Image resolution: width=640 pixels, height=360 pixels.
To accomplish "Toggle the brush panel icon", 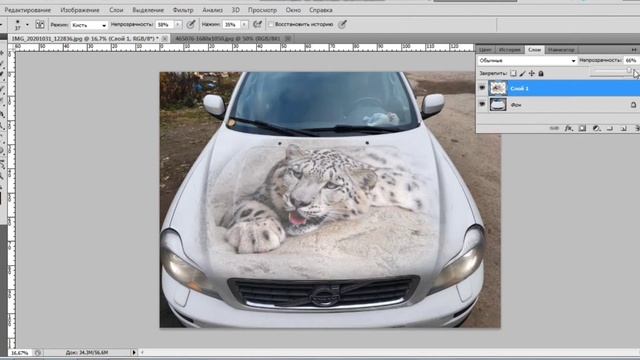I will click(40, 24).
